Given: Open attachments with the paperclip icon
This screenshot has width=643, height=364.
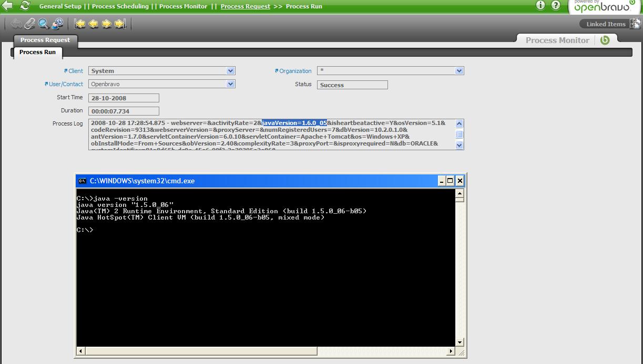Looking at the screenshot, I should pos(30,24).
